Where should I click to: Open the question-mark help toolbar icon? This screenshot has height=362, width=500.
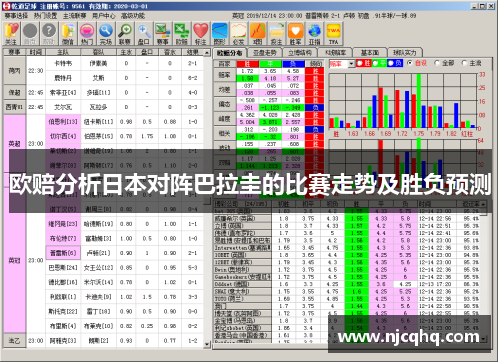[x=49, y=33]
